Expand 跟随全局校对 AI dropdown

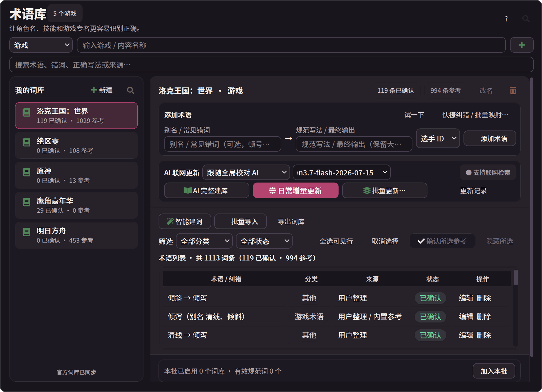pyautogui.click(x=246, y=173)
